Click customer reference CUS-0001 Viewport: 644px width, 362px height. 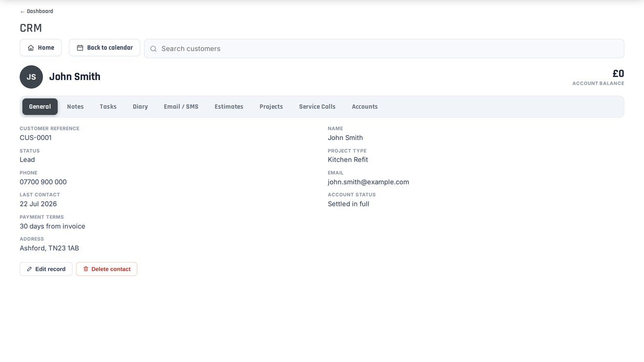point(36,138)
